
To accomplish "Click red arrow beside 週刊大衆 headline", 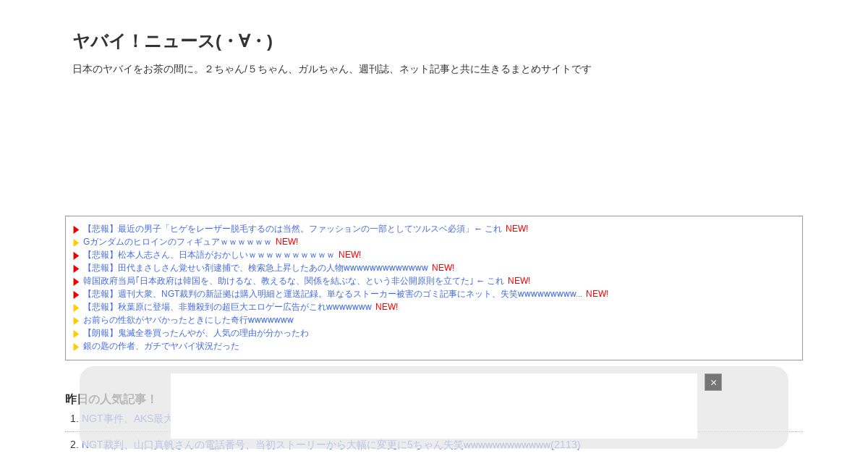I will 76,295.
